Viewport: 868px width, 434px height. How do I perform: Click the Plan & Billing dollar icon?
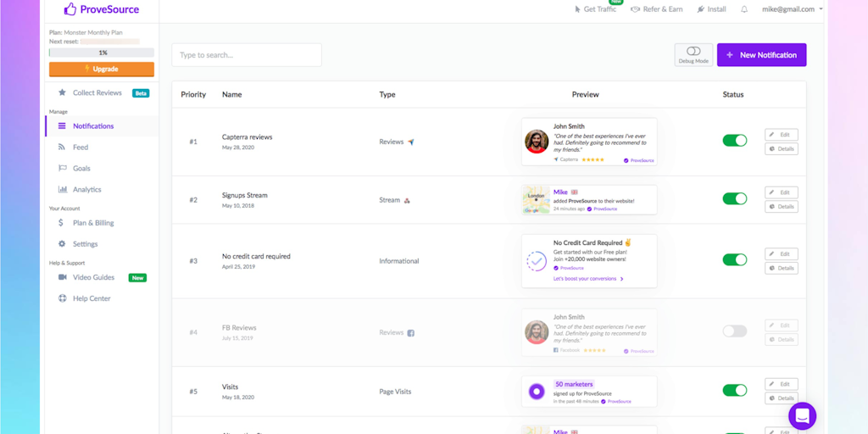pos(61,223)
